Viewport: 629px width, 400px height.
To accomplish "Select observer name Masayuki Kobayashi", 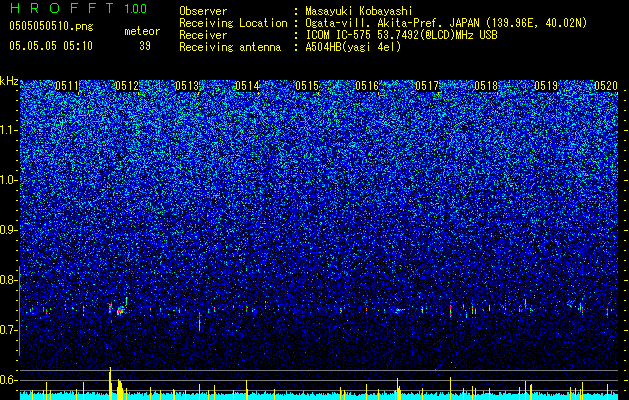I will [359, 11].
